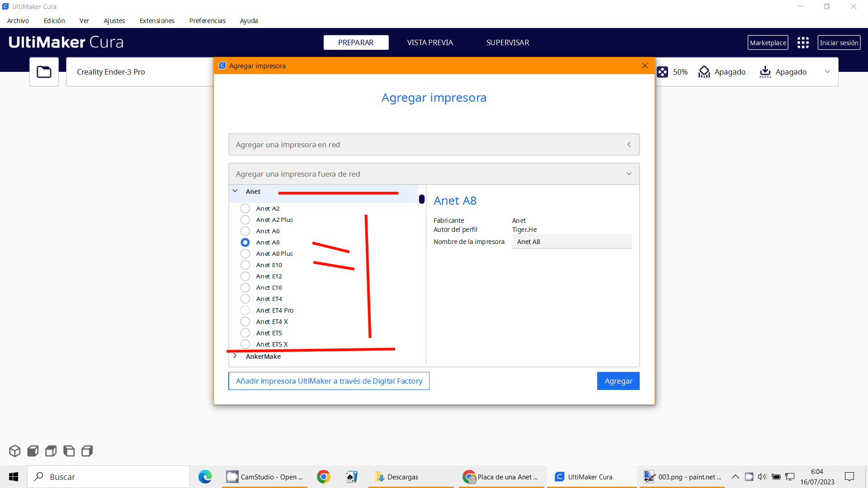Collapse the Anet manufacturer group

(x=235, y=191)
